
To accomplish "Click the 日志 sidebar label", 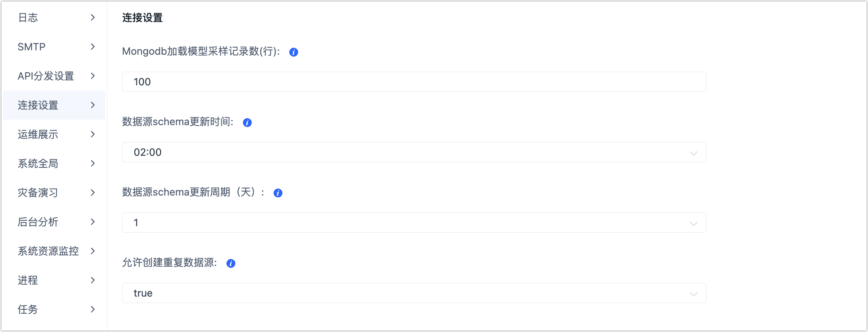I will [x=28, y=18].
